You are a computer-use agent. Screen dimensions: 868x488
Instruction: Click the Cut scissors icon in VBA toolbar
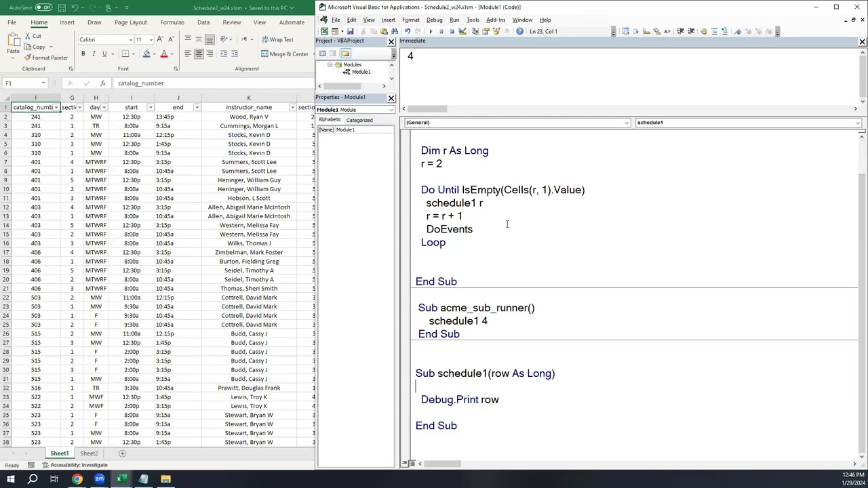[363, 31]
